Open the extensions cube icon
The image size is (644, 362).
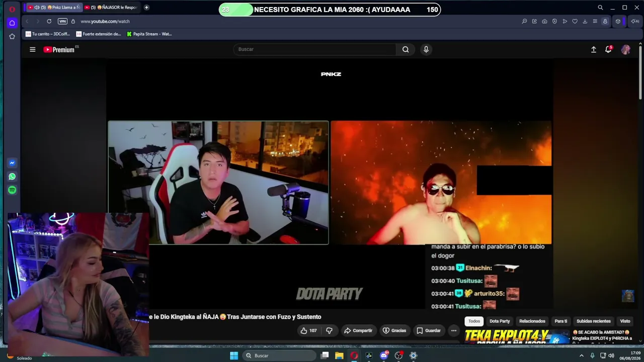(x=618, y=21)
